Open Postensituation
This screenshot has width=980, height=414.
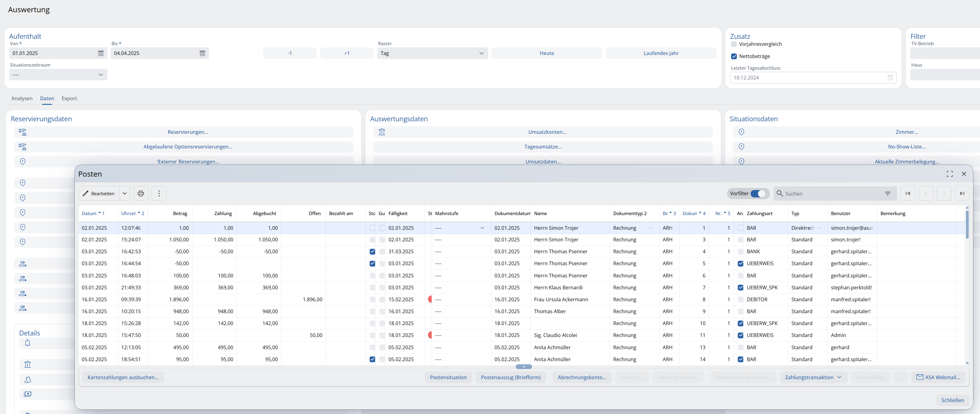[448, 377]
